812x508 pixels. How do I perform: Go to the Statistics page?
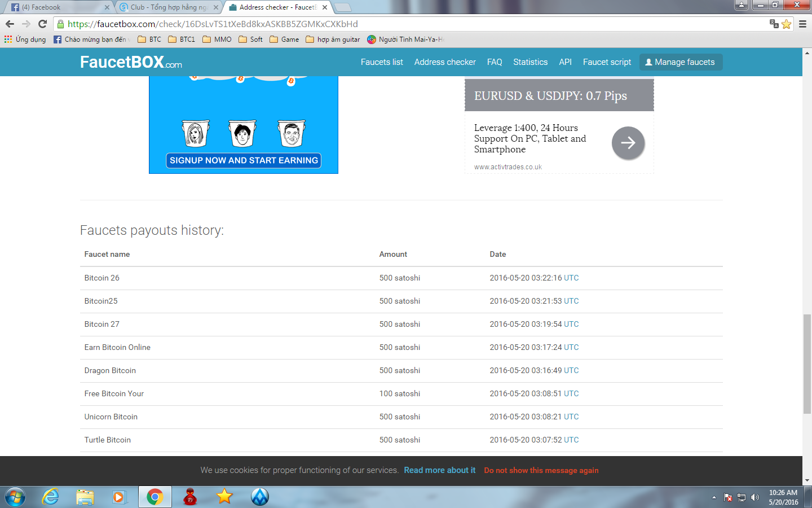point(530,62)
